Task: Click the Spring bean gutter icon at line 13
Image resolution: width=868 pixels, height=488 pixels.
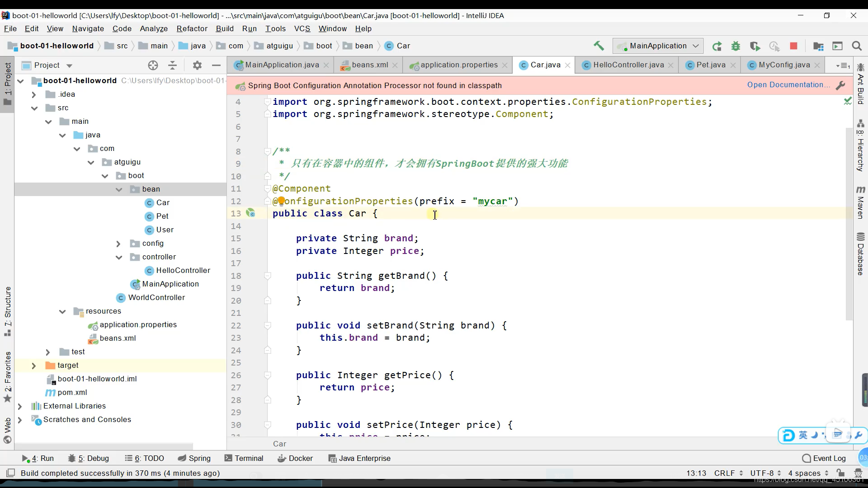Action: (250, 213)
